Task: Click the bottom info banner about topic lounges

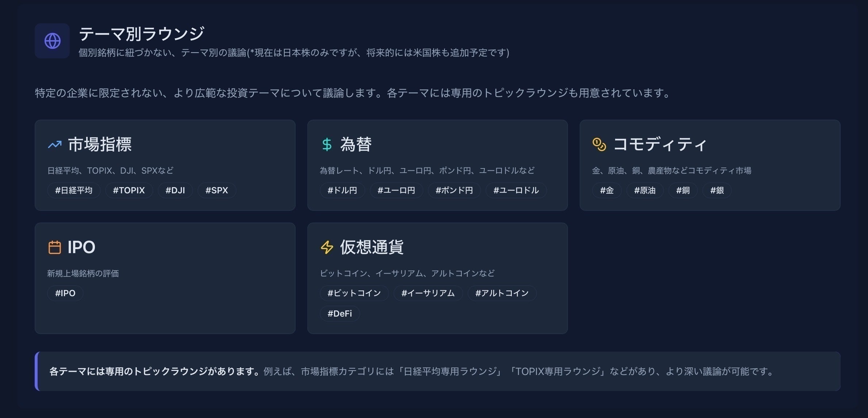Action: point(434,371)
